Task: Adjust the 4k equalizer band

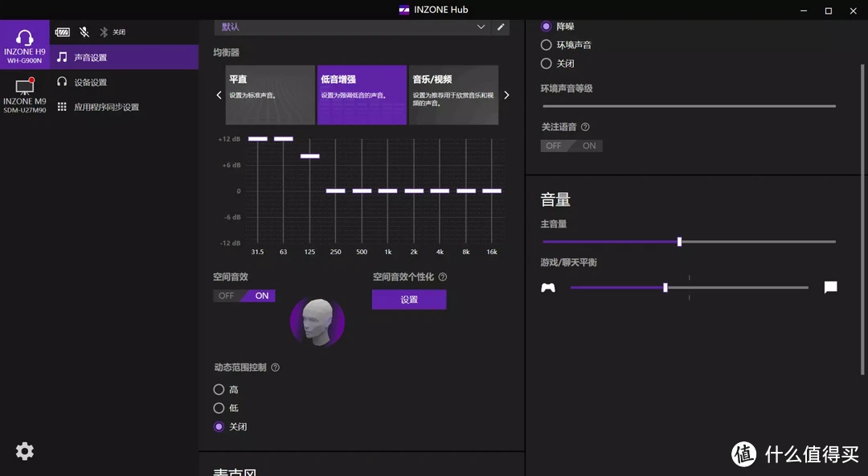Action: [x=440, y=191]
